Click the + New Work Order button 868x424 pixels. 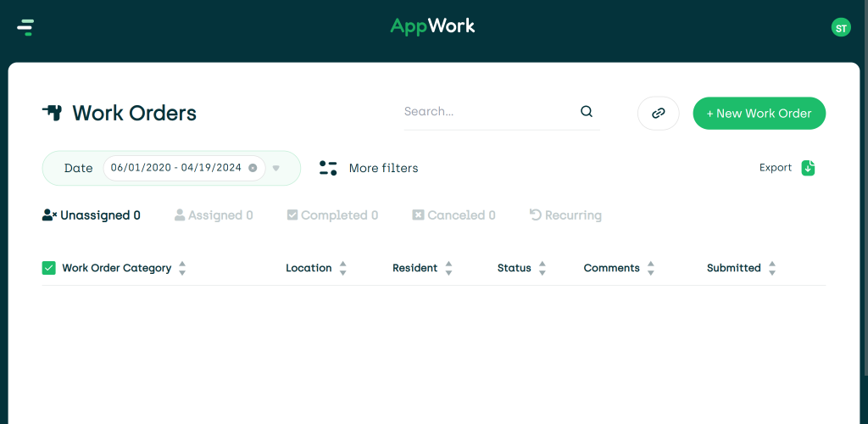pos(759,114)
